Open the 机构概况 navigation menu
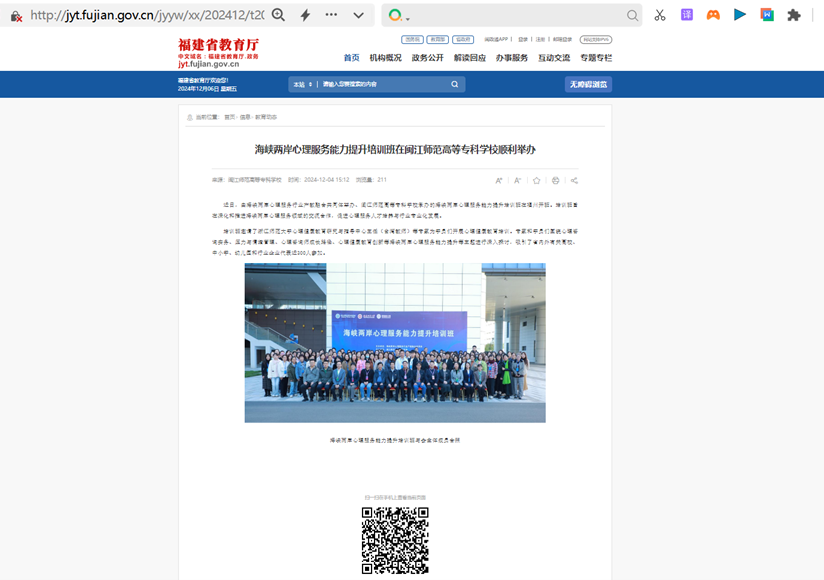 click(x=385, y=58)
